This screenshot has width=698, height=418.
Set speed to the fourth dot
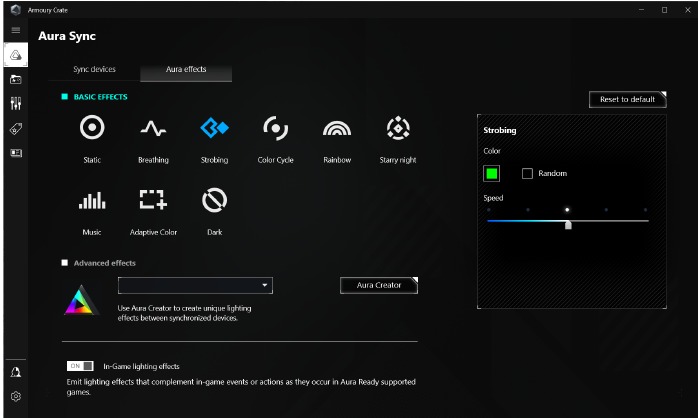coord(606,210)
